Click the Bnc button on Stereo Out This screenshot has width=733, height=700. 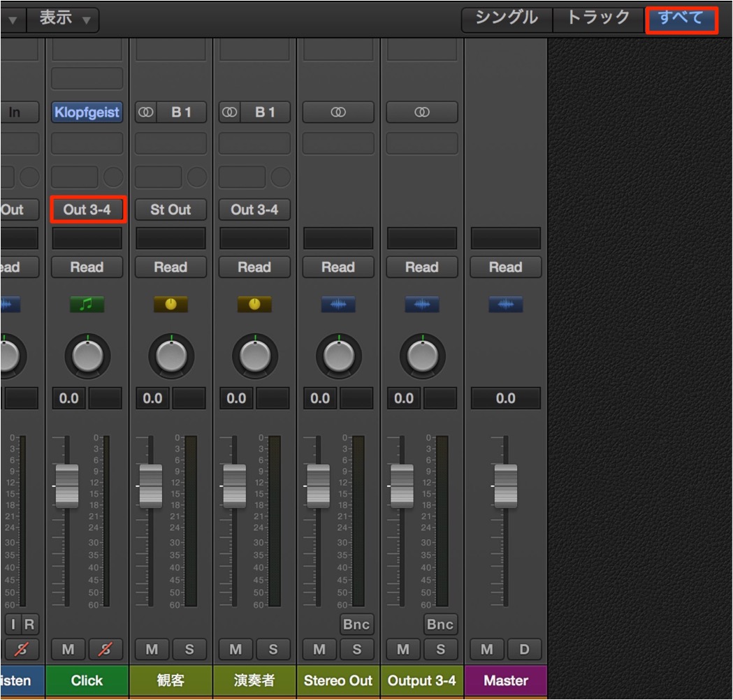coord(356,625)
